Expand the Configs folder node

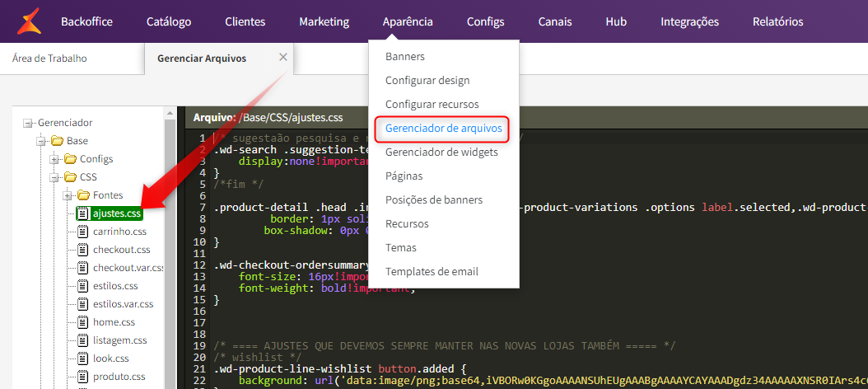54,160
